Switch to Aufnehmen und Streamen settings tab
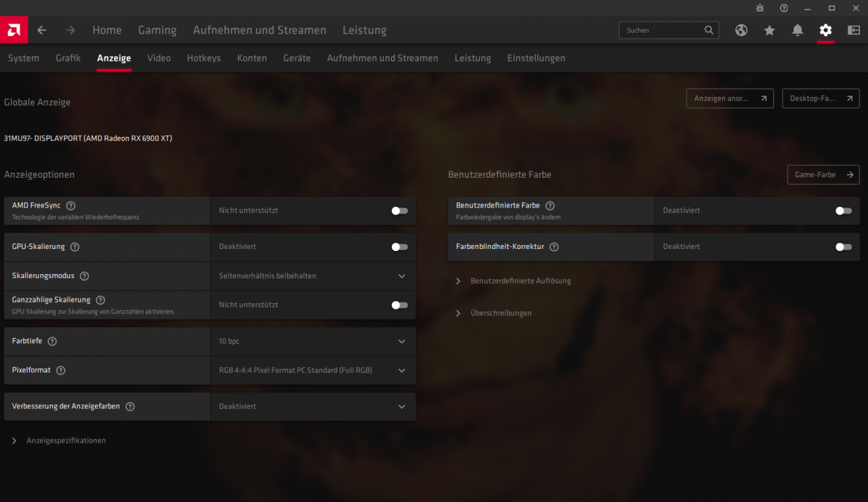This screenshot has width=868, height=502. (382, 58)
